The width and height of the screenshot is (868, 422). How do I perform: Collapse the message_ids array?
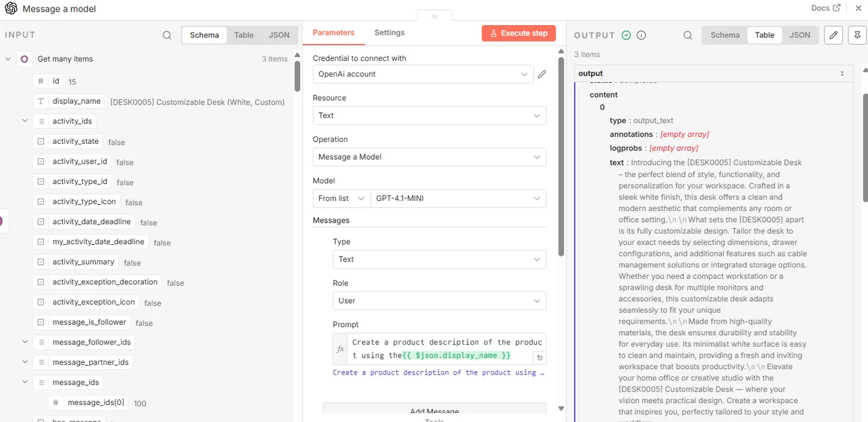pyautogui.click(x=25, y=382)
